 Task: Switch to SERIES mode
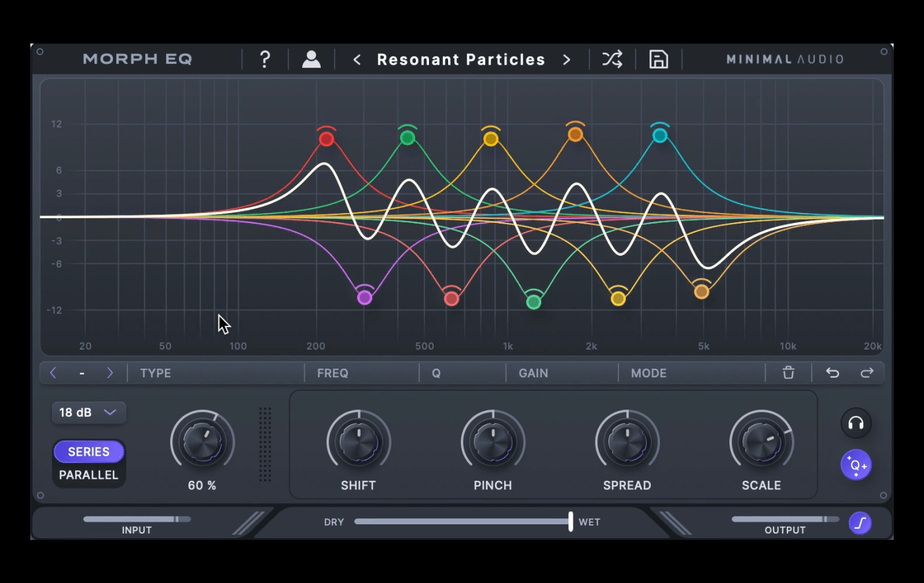[88, 452]
